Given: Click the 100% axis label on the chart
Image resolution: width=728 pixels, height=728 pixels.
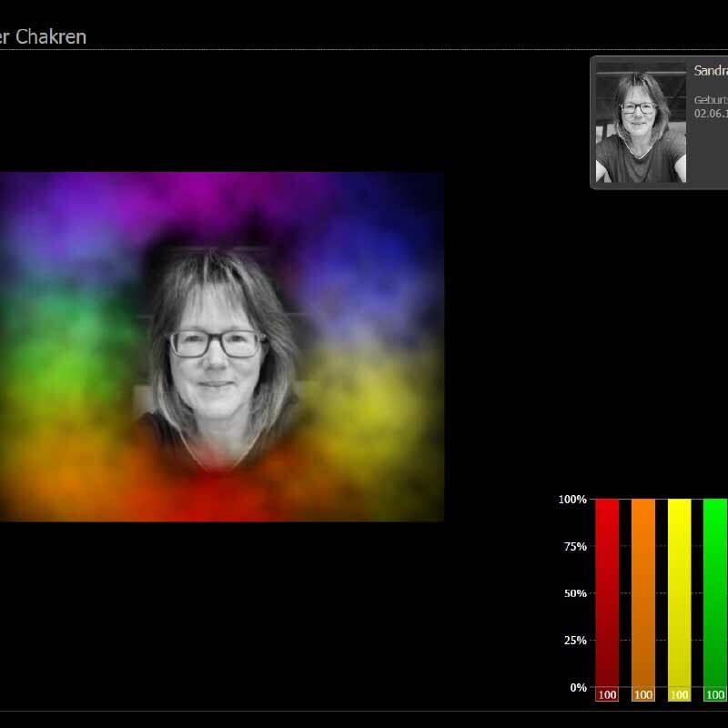Looking at the screenshot, I should (x=572, y=500).
